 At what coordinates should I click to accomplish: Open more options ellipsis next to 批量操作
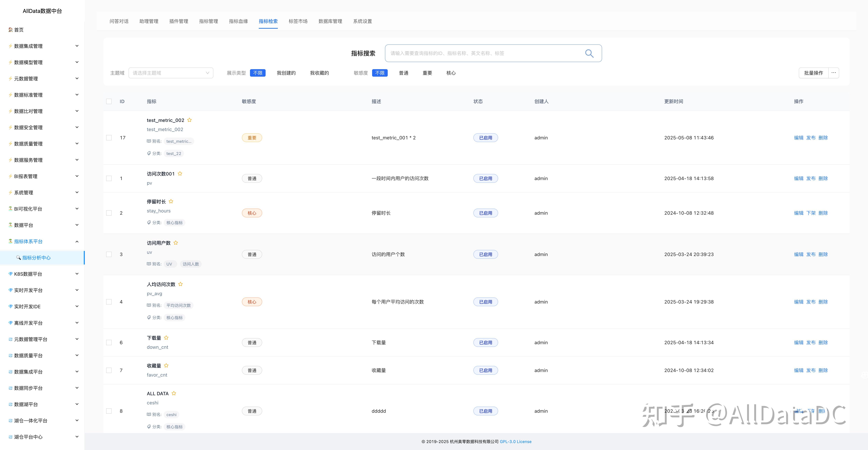click(833, 73)
